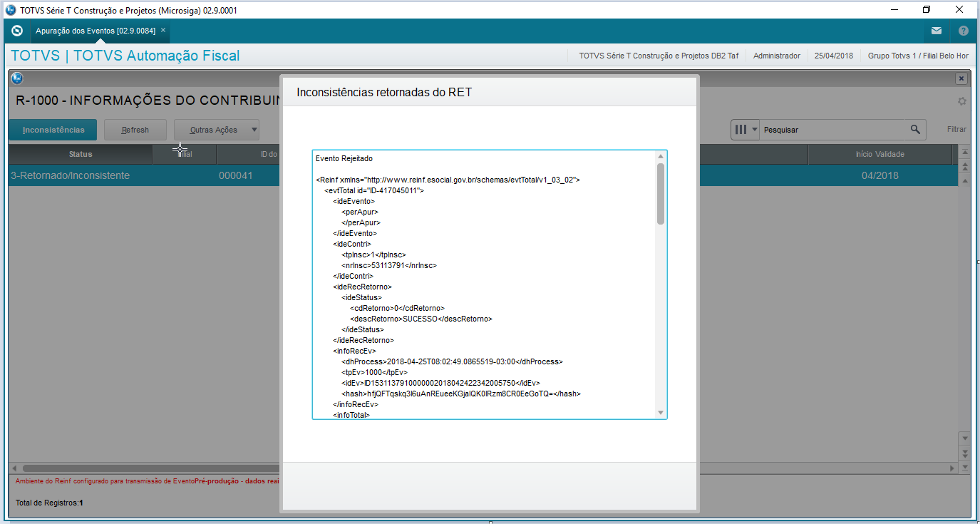Viewport: 980px width, 524px height.
Task: Click the TOTVS app icon in title bar
Action: (10, 10)
